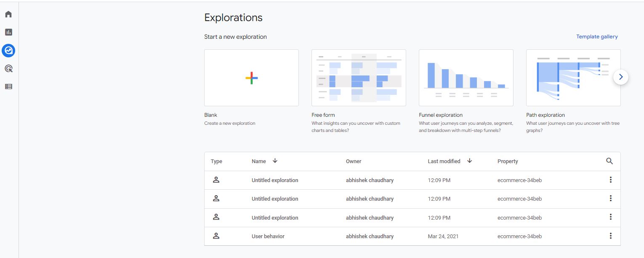Click the Explorations page heading
The height and width of the screenshot is (258, 644).
(x=233, y=18)
